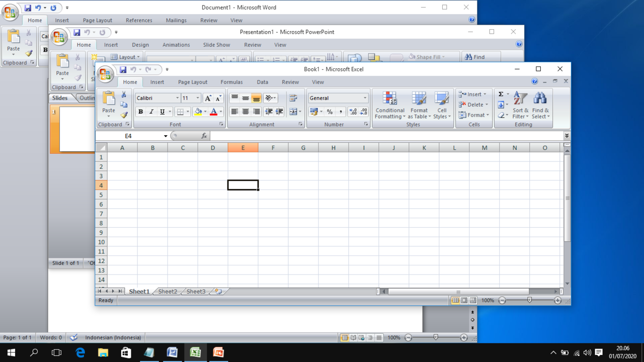The width and height of the screenshot is (644, 362).
Task: Open Sort & Filter dropdown
Action: (x=520, y=106)
